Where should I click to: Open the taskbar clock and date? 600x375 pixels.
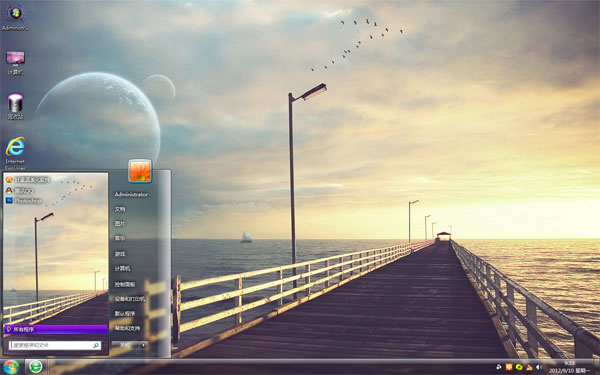[569, 367]
